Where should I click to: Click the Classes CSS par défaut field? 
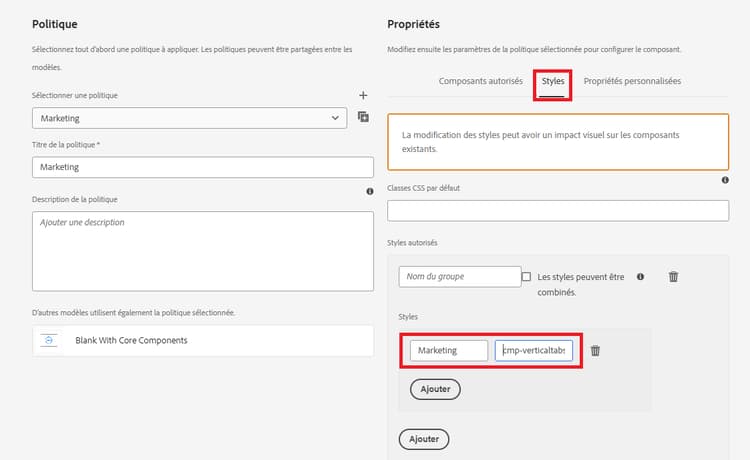click(x=557, y=210)
